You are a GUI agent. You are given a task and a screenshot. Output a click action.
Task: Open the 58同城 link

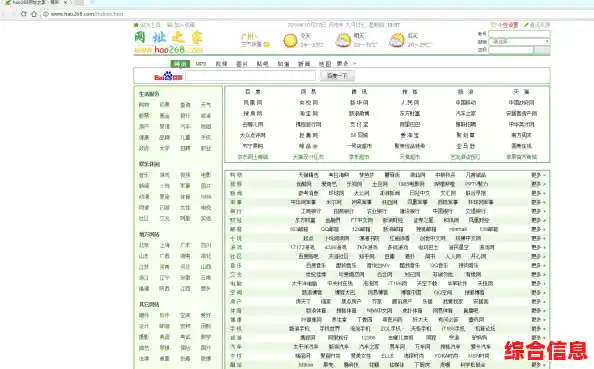pyautogui.click(x=359, y=135)
